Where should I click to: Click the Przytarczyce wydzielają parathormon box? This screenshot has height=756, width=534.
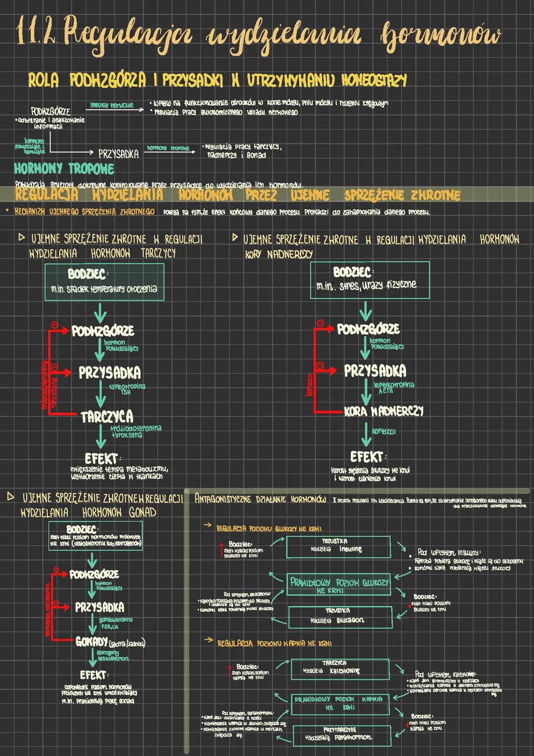point(339,734)
